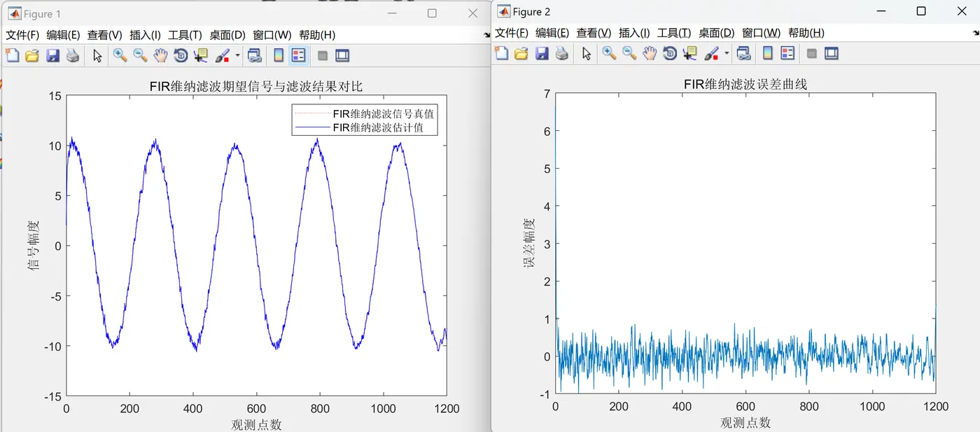The image size is (980, 432).
Task: Select legend entry FIR维纳滤波估计值
Action: click(x=378, y=127)
